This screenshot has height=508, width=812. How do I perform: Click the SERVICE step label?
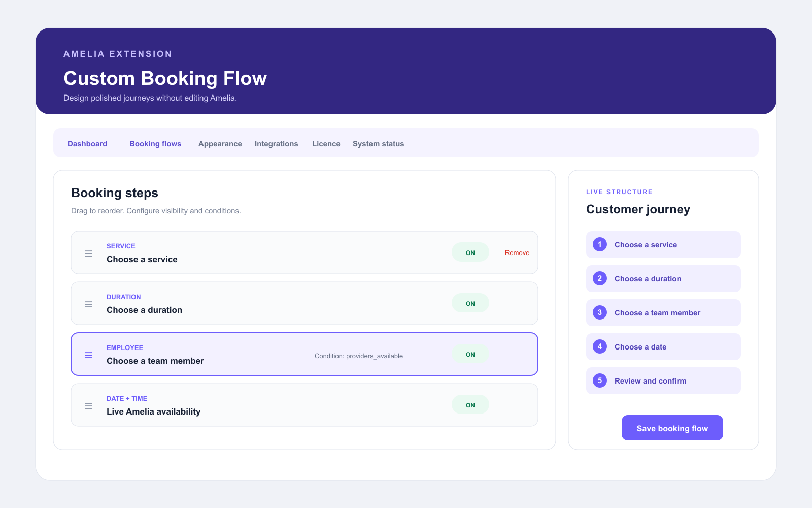pos(121,246)
